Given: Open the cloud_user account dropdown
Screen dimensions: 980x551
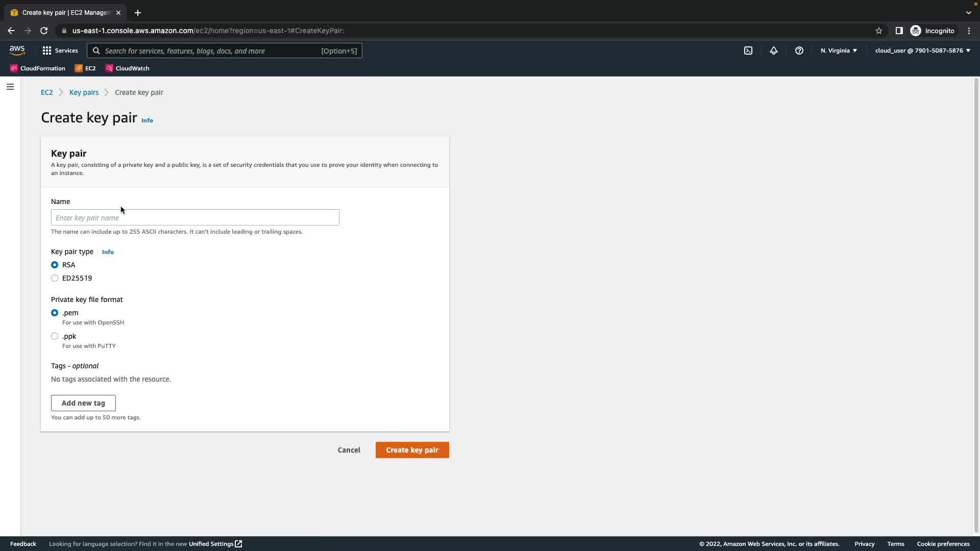Looking at the screenshot, I should [922, 51].
